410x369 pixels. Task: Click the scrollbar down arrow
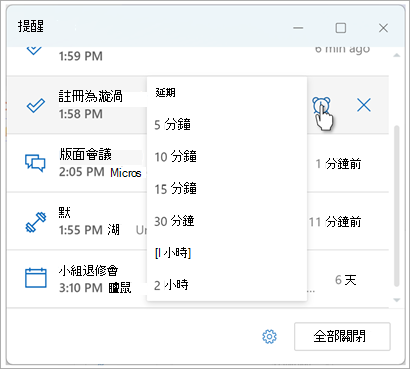tap(396, 300)
